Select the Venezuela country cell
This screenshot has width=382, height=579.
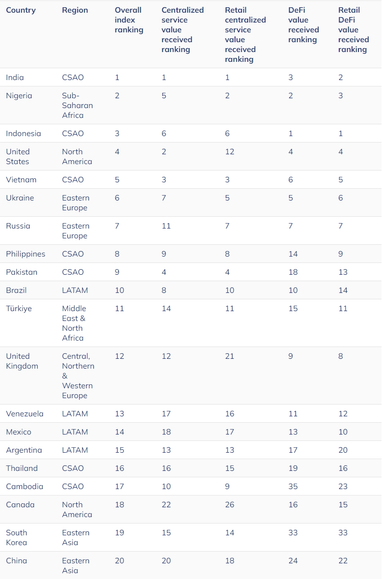(24, 414)
